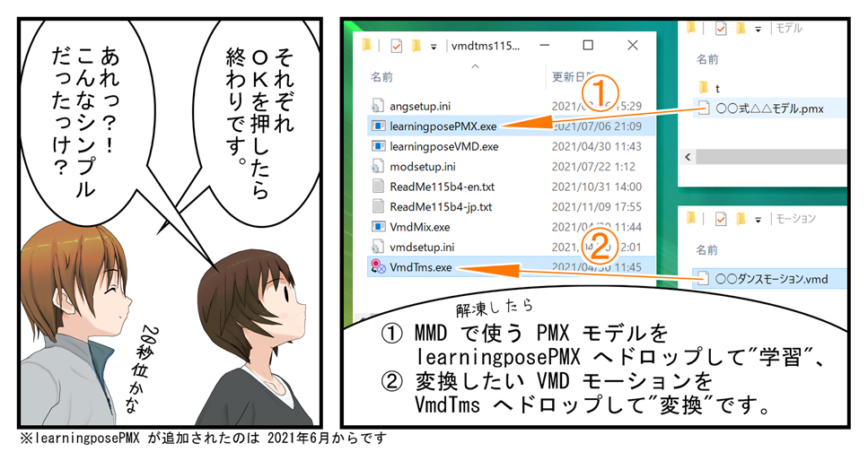The image size is (868, 452).
Task: Click the new folder icon beside the vmdtms115 dropdown arrow
Action: [416, 46]
